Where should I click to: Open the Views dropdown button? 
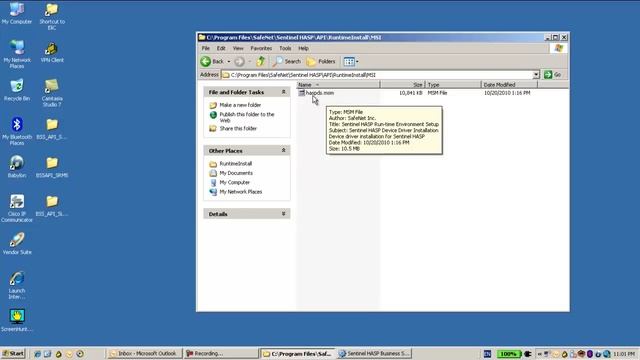(351, 62)
